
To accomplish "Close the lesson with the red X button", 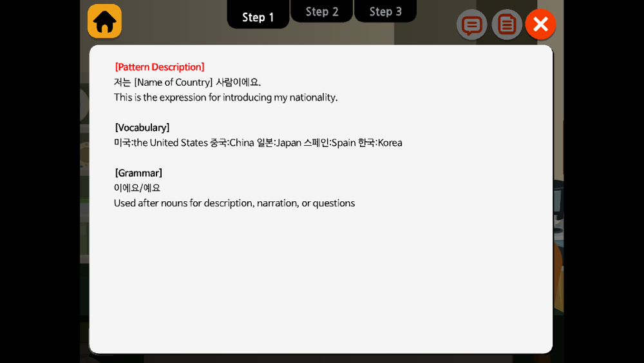I will point(540,25).
